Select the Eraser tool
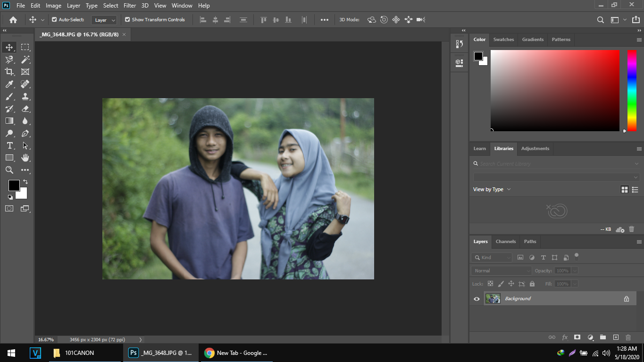The image size is (644, 362). (25, 109)
